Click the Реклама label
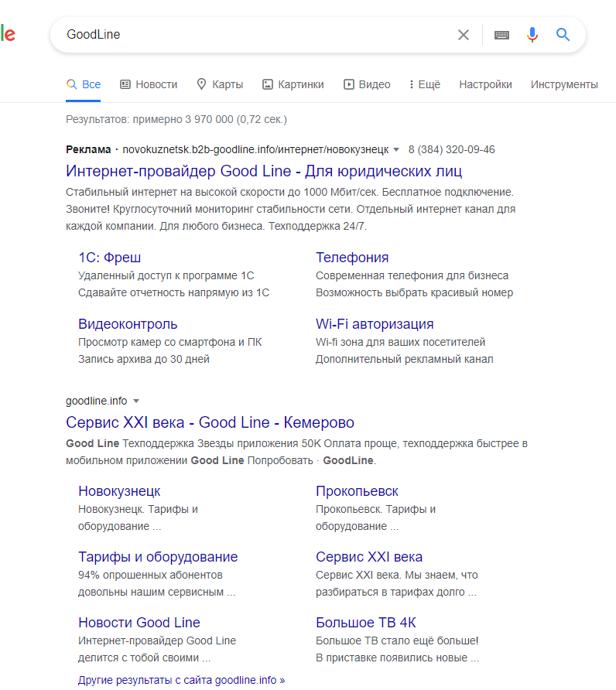 point(88,149)
